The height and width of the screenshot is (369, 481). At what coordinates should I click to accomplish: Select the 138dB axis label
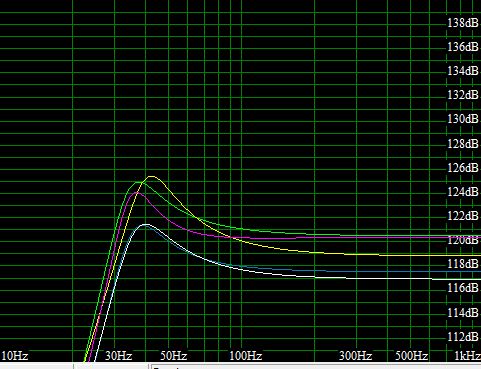[x=463, y=23]
